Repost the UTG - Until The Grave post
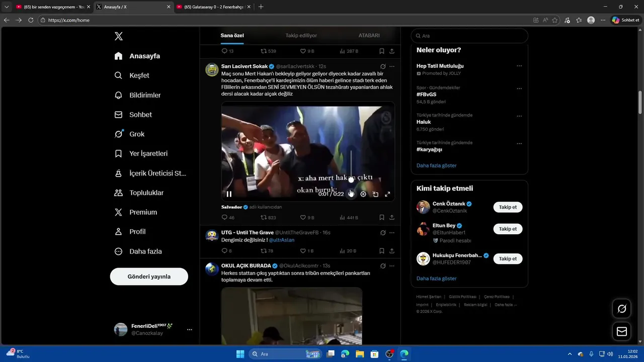Viewport: 644px width, 362px height. tap(267, 251)
